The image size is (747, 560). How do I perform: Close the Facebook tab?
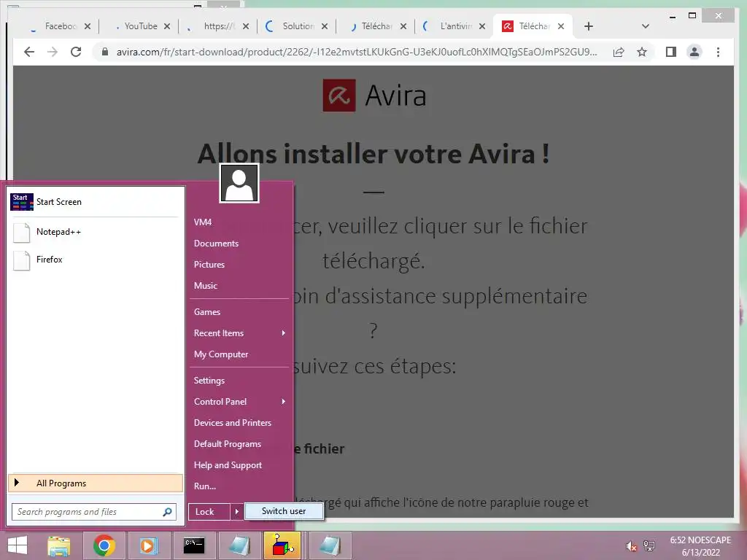pos(88,26)
